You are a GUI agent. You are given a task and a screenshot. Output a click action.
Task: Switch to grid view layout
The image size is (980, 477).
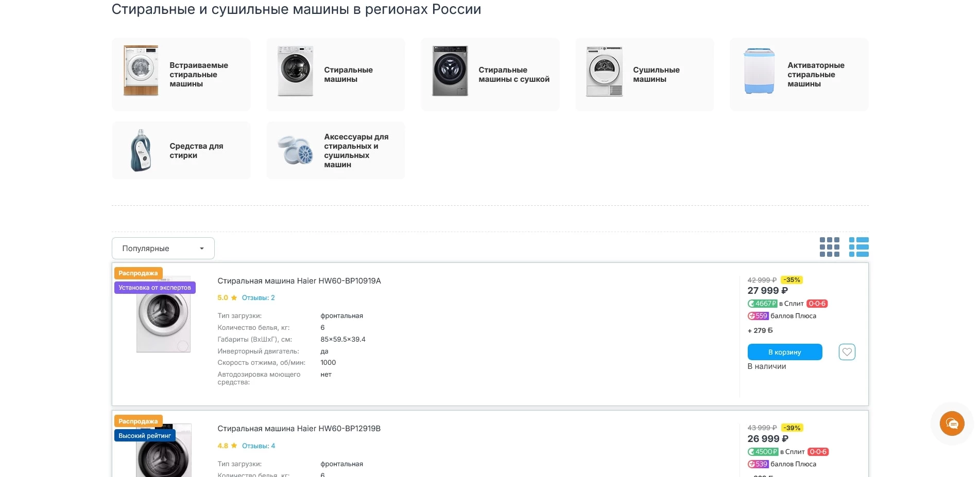click(x=829, y=247)
